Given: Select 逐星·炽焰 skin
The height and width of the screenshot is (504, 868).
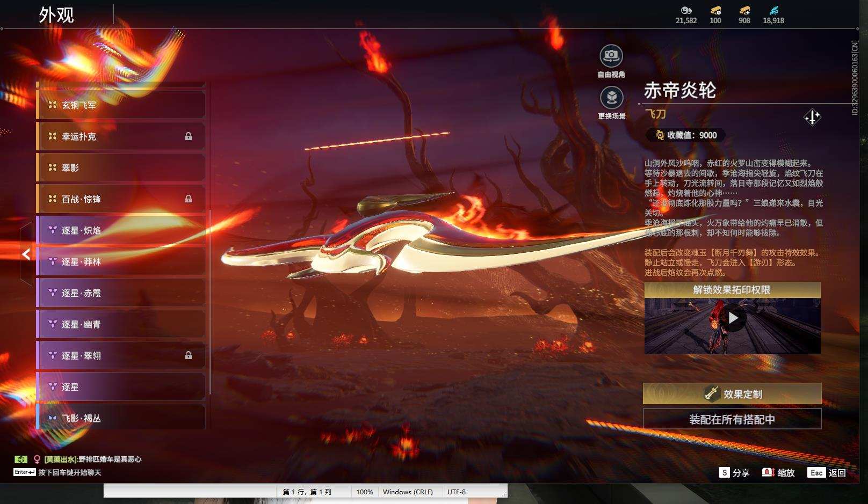Looking at the screenshot, I should pos(121,230).
